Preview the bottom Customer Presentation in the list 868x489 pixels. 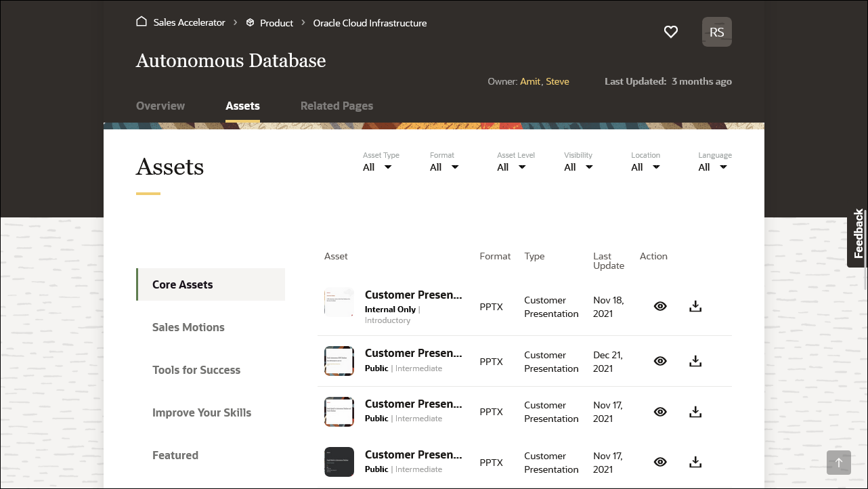point(660,462)
